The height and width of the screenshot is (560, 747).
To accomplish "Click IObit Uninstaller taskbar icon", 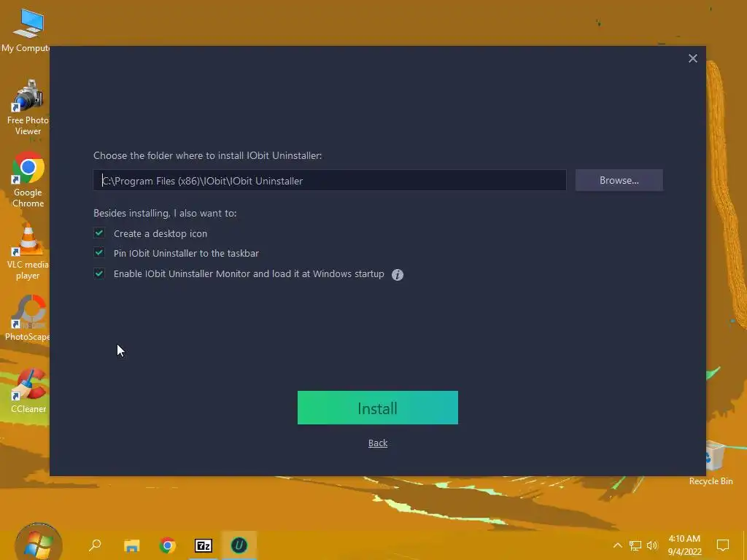I will click(x=239, y=545).
